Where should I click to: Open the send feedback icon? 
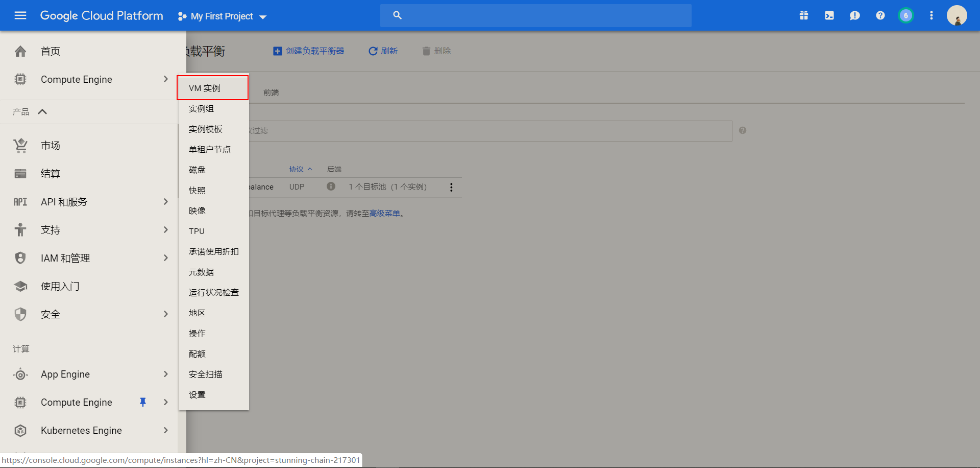click(x=855, y=15)
